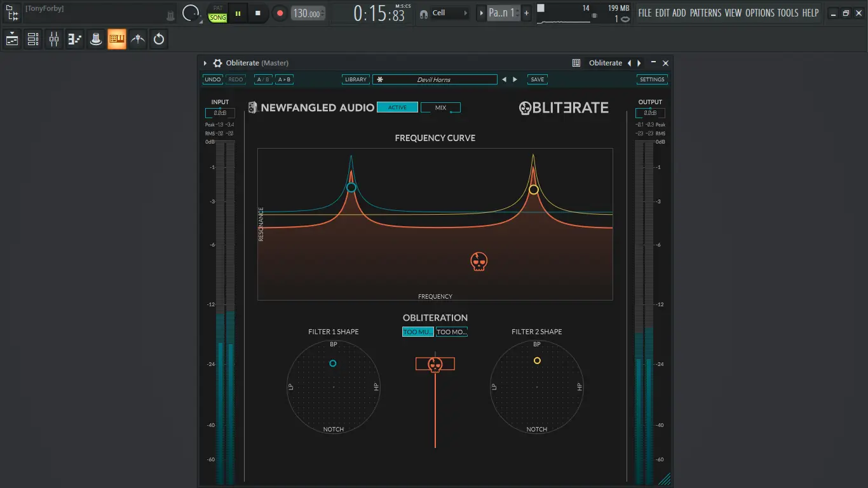
Task: Copy A to B with A>B button
Action: (x=284, y=79)
